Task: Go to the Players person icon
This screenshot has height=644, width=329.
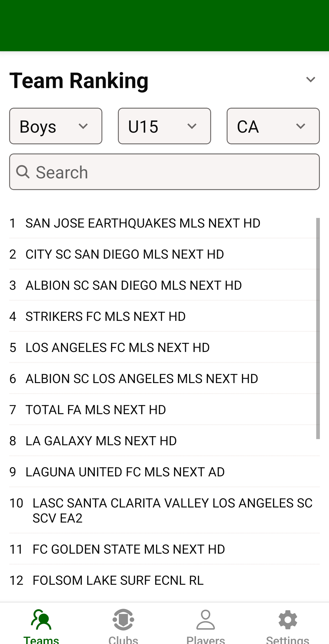Action: pos(205,620)
